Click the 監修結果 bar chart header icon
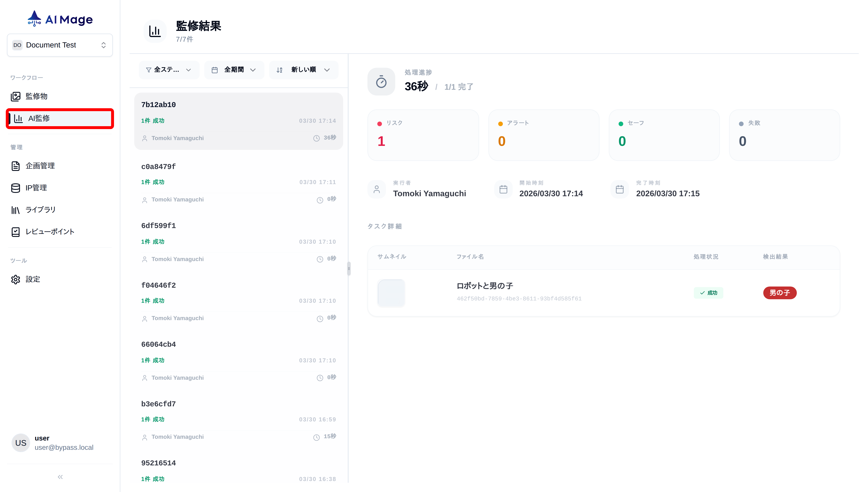Image resolution: width=868 pixels, height=492 pixels. click(155, 31)
